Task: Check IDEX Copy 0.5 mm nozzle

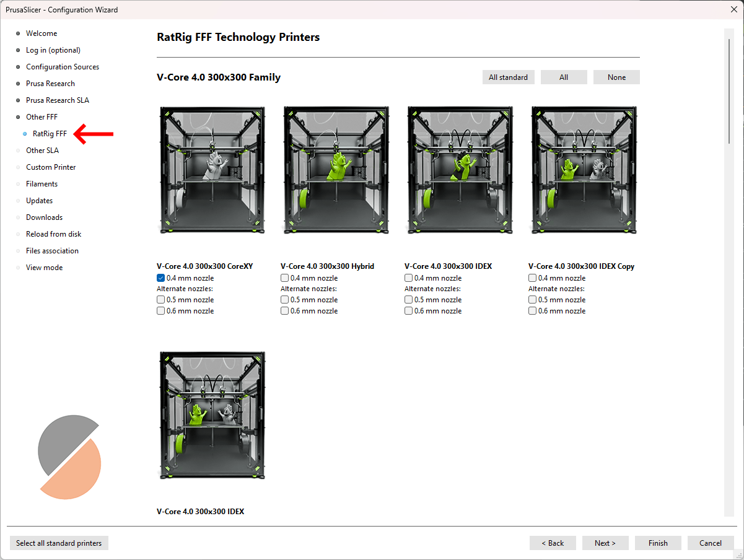Action: coord(533,300)
